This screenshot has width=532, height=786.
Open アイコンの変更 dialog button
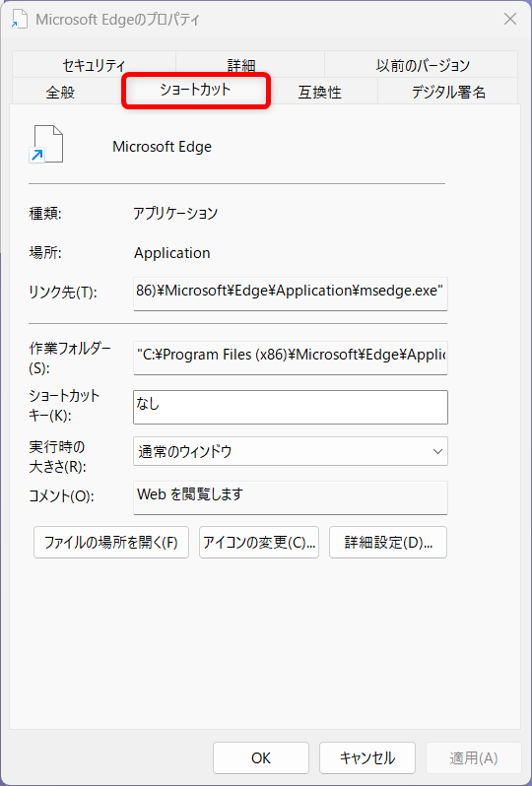coord(259,543)
